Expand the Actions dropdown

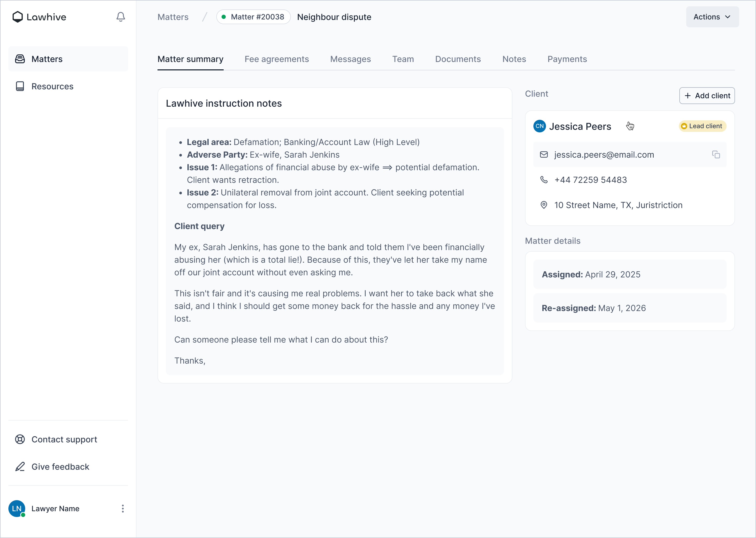(712, 17)
